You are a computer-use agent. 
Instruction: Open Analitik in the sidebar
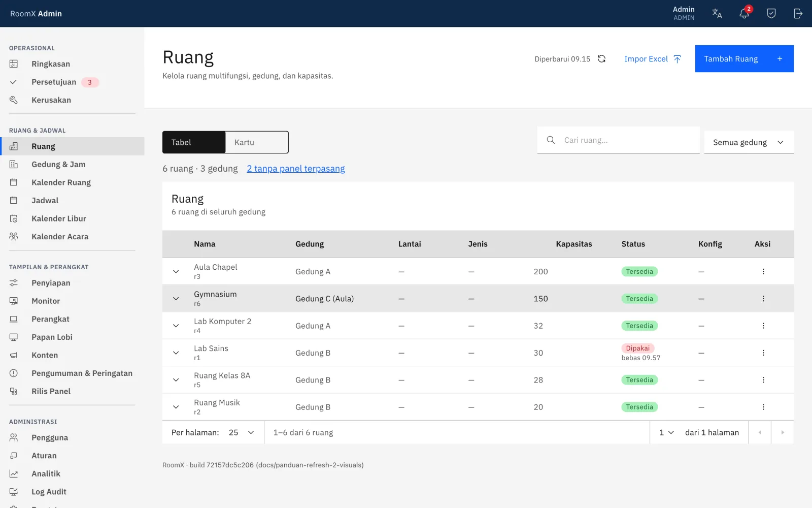point(72,474)
